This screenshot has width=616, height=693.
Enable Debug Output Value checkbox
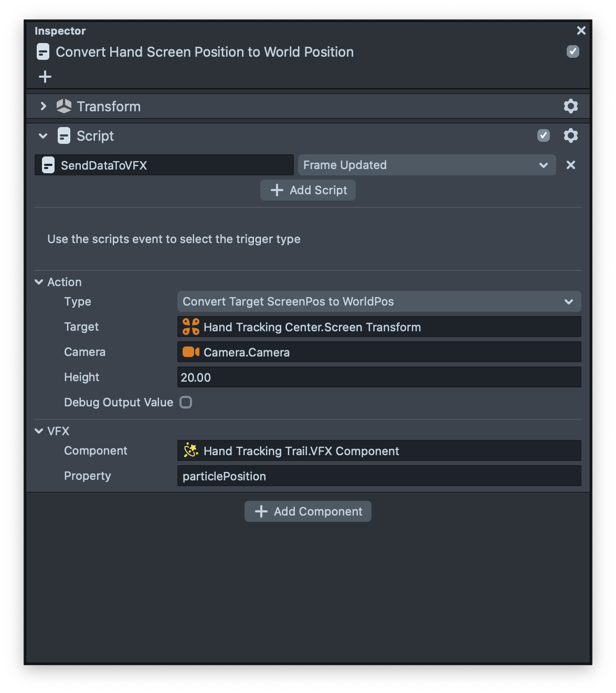coord(186,402)
